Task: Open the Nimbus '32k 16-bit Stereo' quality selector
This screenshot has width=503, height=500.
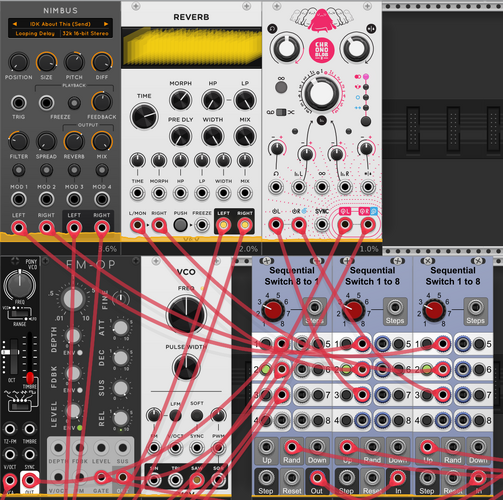Action: tap(85, 33)
